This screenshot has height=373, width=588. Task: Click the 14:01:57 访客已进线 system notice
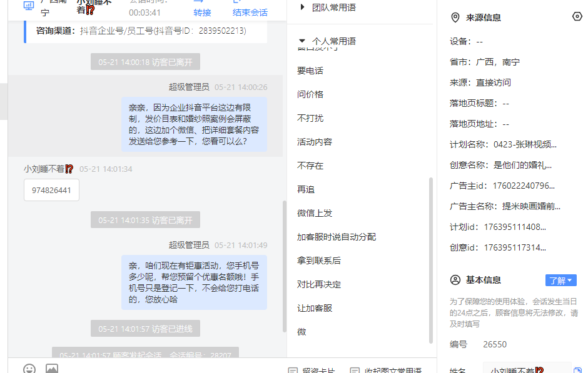coord(146,329)
